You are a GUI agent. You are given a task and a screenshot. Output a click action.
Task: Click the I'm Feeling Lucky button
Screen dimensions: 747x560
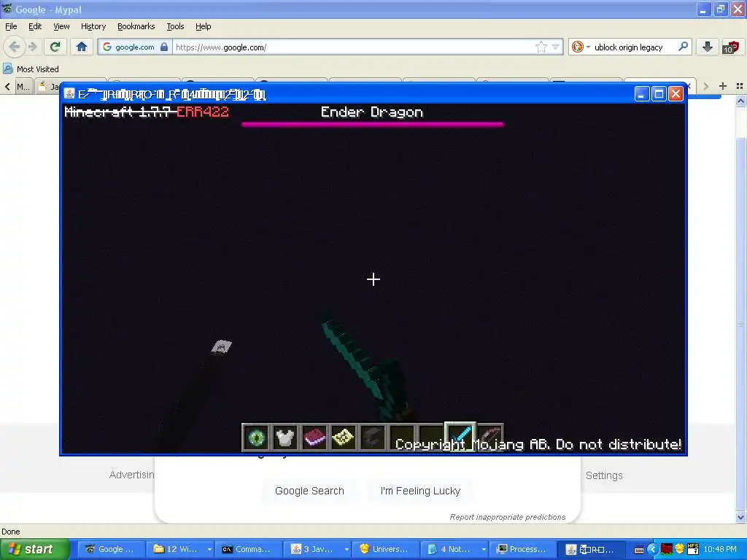(x=420, y=491)
